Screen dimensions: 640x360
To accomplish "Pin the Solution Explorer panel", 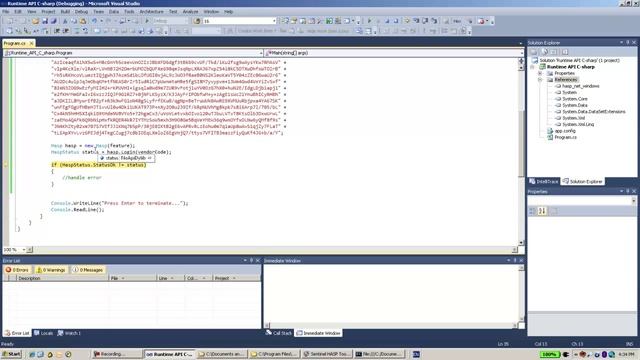I will 628,42.
